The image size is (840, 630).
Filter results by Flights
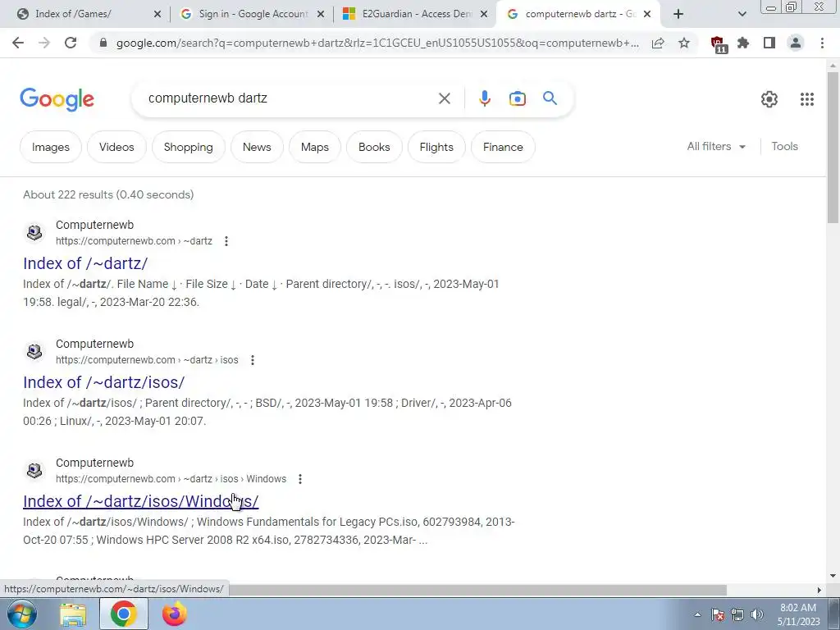(436, 147)
